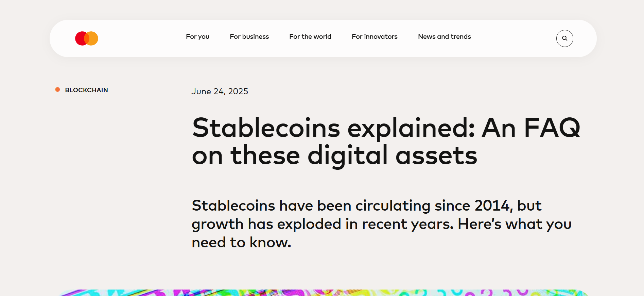Open the For the world navigation menu
The image size is (644, 296).
[x=310, y=36]
